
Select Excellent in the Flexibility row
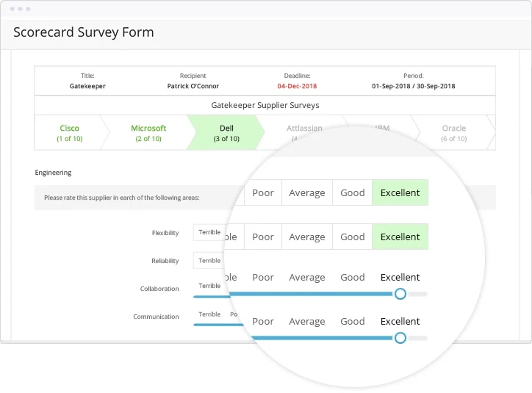coord(400,237)
